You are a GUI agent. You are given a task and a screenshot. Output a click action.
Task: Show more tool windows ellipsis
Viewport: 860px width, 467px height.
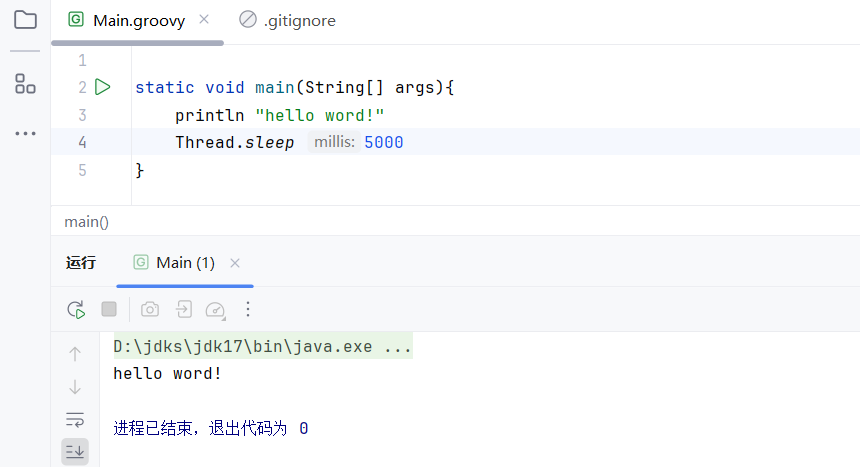click(x=25, y=133)
